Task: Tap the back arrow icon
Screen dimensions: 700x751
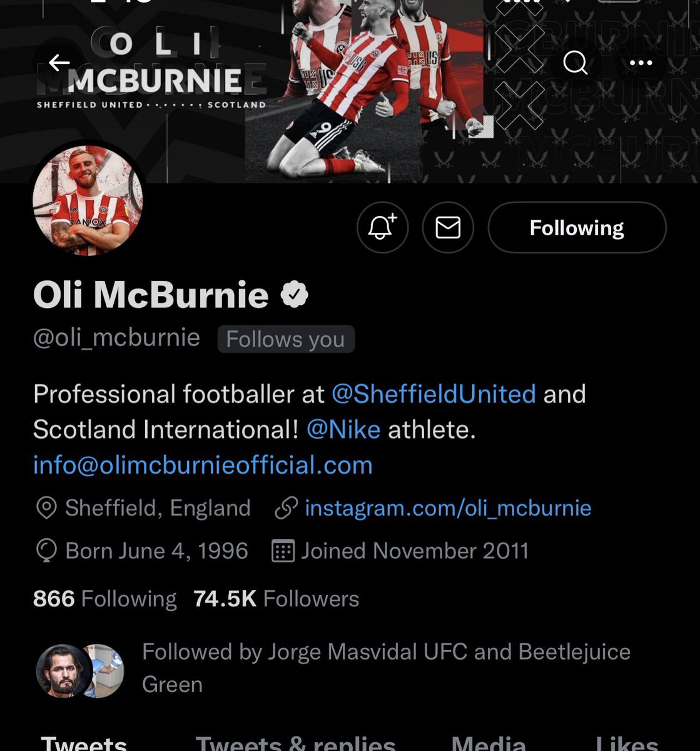Action: coord(59,63)
